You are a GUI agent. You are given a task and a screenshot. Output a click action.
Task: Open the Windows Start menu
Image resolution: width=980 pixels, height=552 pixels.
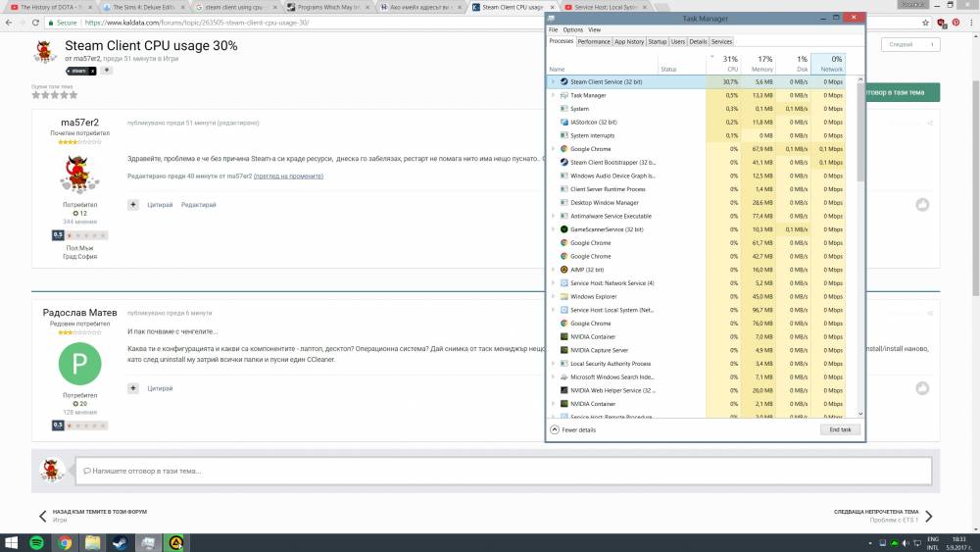pos(11,542)
